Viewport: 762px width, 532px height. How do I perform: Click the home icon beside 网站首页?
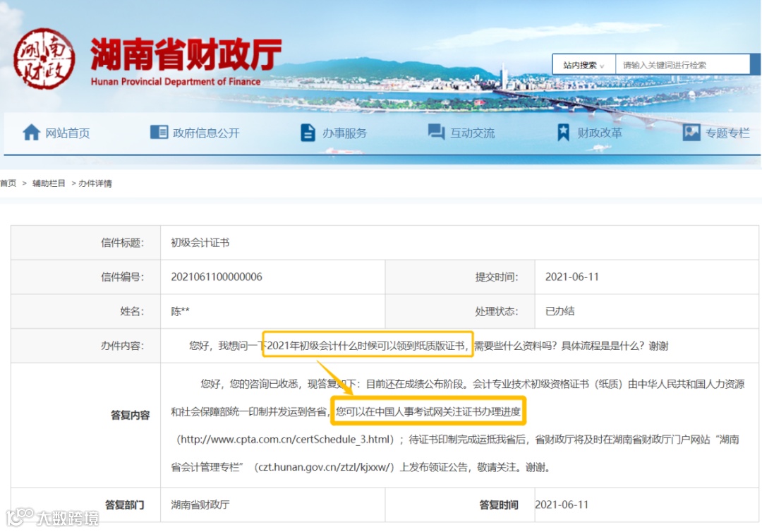31,132
